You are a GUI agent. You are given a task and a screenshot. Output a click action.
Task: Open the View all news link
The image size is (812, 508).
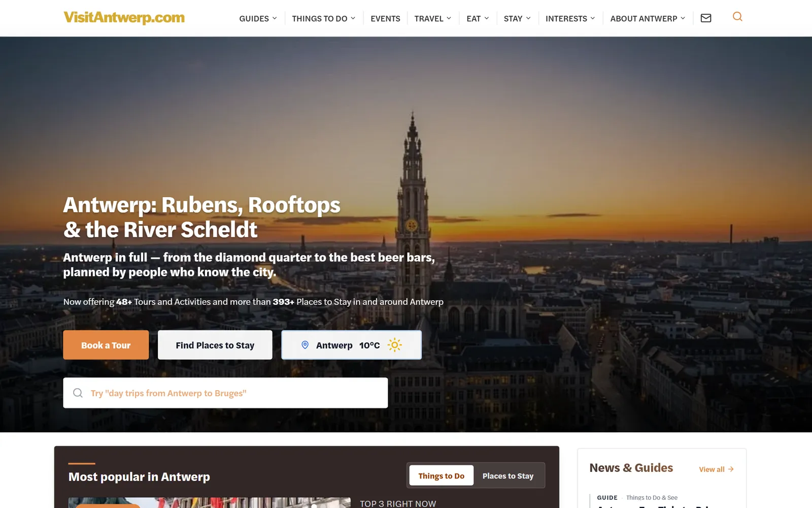click(716, 469)
